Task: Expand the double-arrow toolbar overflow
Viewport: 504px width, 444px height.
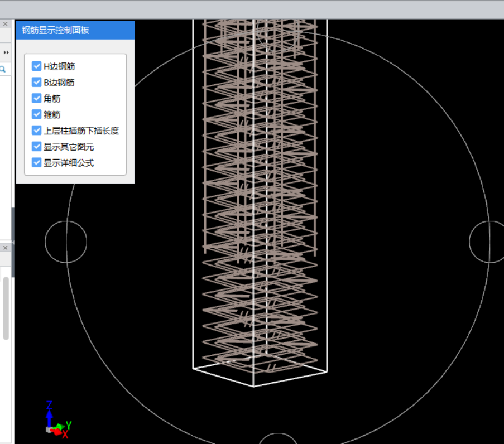Action: (6, 52)
